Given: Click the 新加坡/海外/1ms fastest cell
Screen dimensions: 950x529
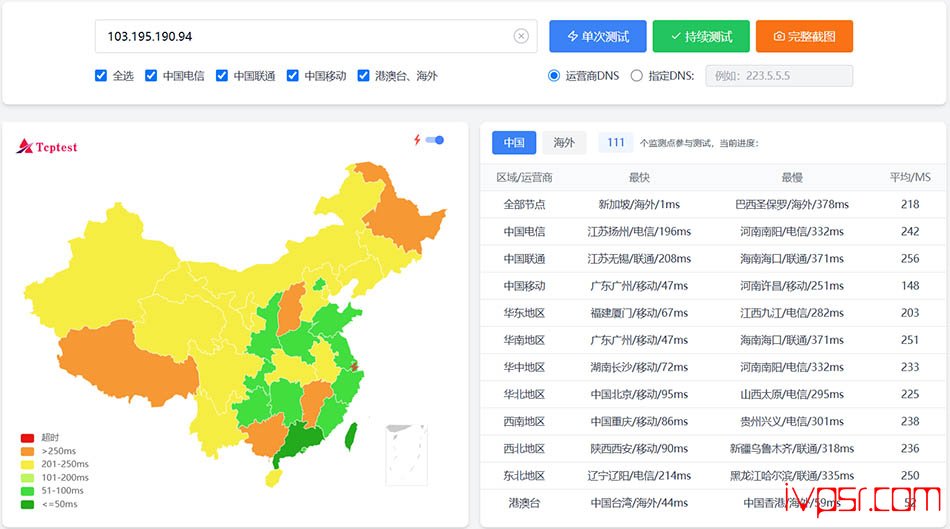Looking at the screenshot, I should point(639,205).
